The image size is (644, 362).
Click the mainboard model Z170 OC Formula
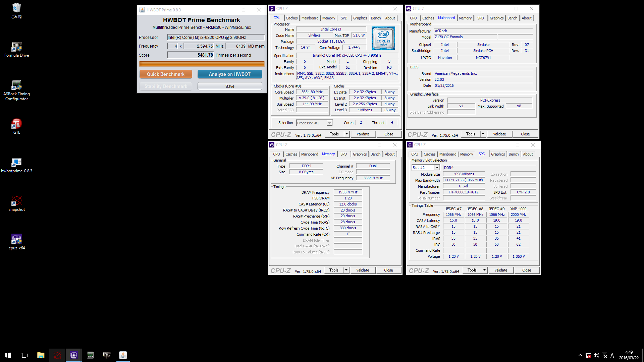coord(465,37)
